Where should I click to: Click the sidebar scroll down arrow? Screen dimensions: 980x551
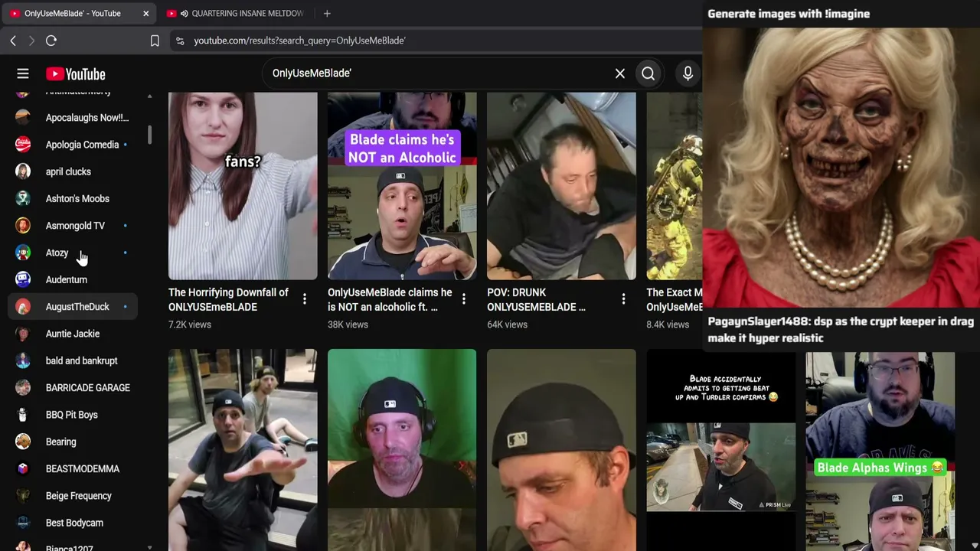pos(149,547)
